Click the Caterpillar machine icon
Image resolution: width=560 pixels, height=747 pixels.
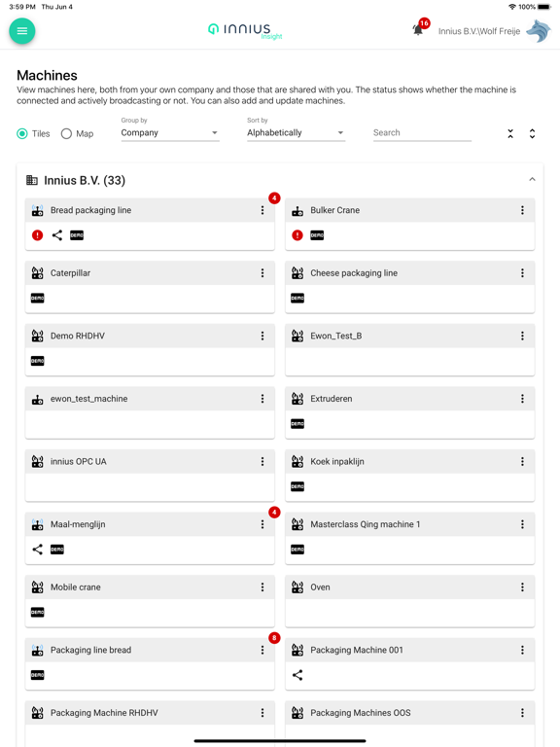pyautogui.click(x=38, y=273)
